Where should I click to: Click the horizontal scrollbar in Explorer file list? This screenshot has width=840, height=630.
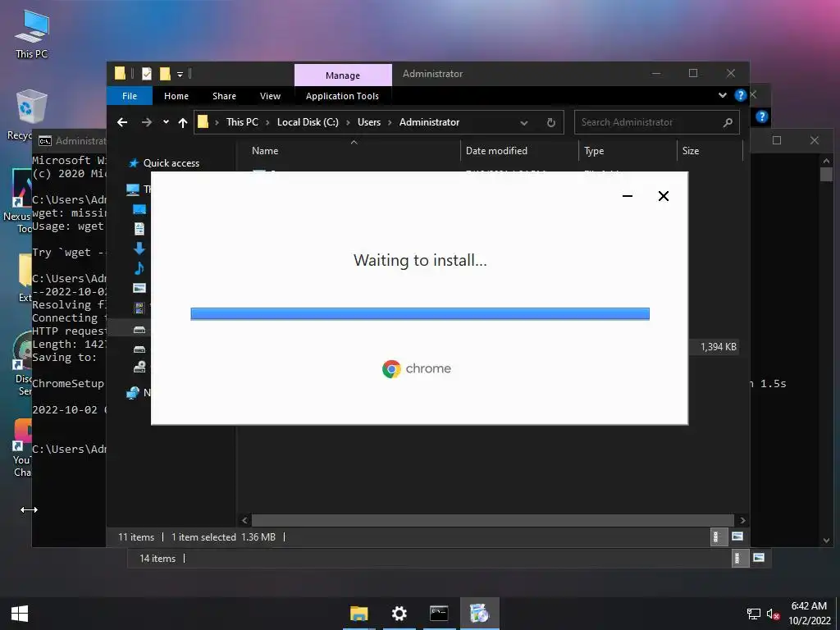pyautogui.click(x=492, y=520)
